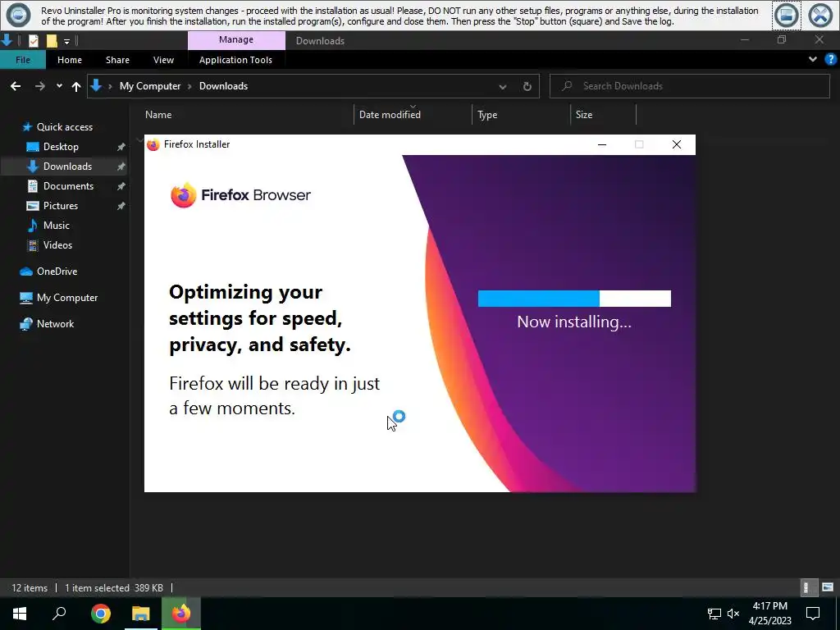Launch Google Chrome from the taskbar
The width and height of the screenshot is (840, 630).
[x=101, y=614]
